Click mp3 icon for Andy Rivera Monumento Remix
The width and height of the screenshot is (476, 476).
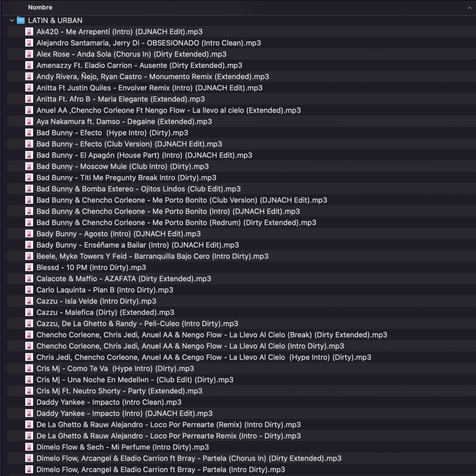29,77
